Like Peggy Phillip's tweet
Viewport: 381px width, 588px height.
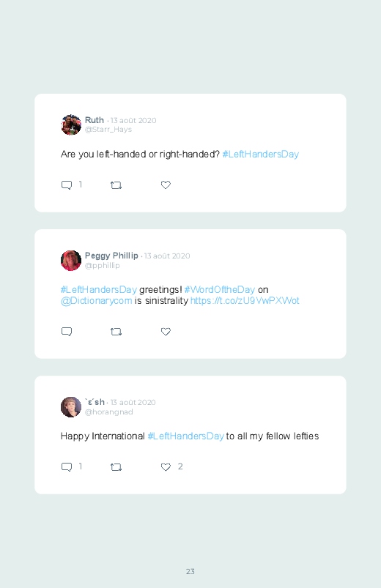pyautogui.click(x=166, y=332)
